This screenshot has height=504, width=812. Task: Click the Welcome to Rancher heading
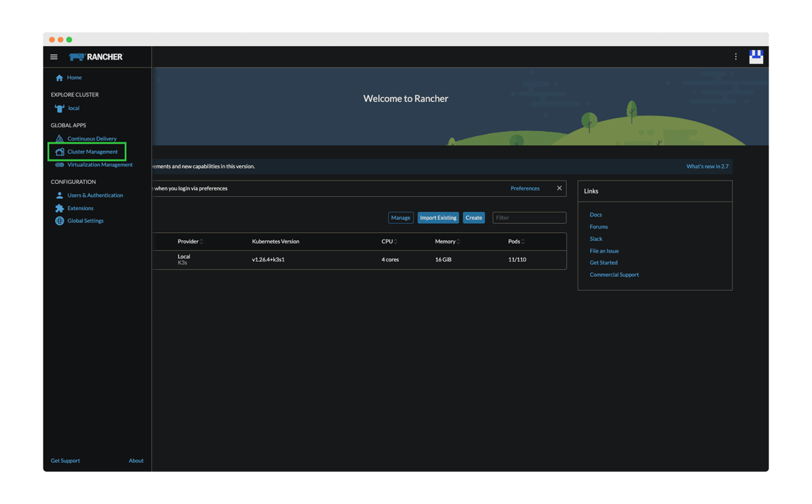(x=406, y=98)
